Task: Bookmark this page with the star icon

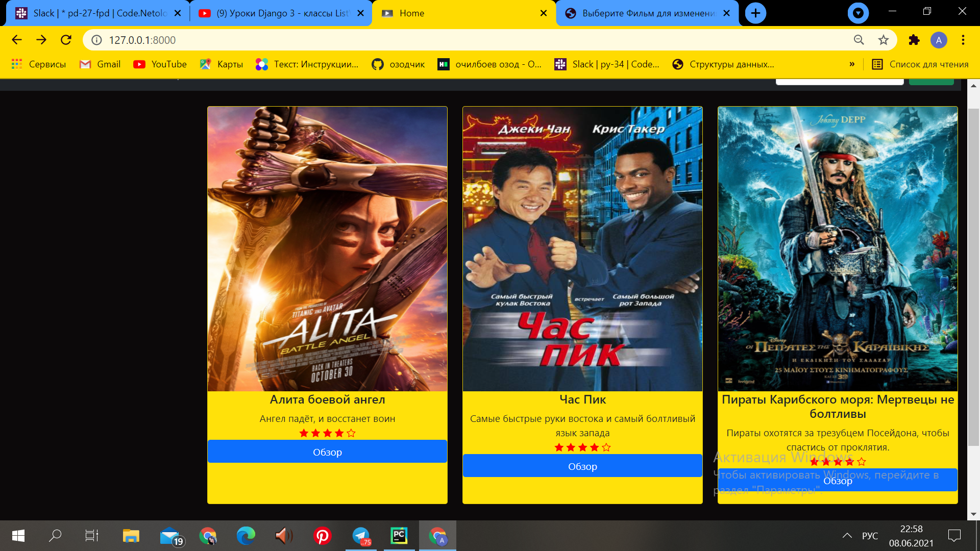Action: (884, 40)
